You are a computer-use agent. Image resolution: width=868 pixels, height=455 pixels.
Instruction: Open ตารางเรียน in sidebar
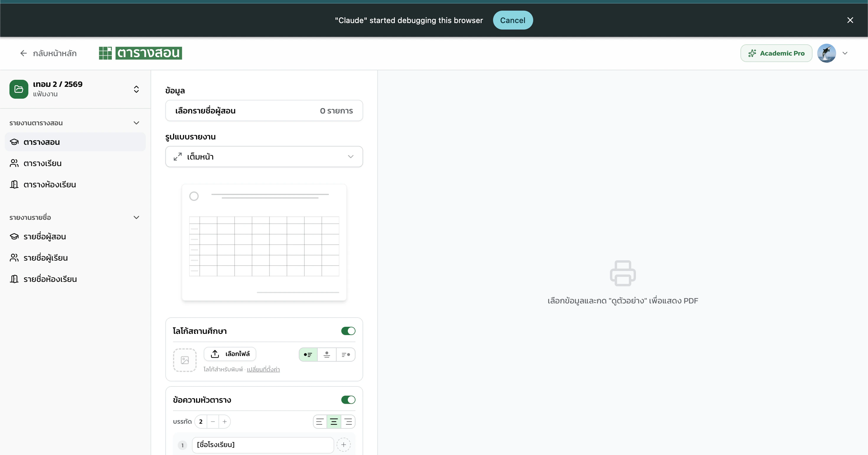[43, 163]
